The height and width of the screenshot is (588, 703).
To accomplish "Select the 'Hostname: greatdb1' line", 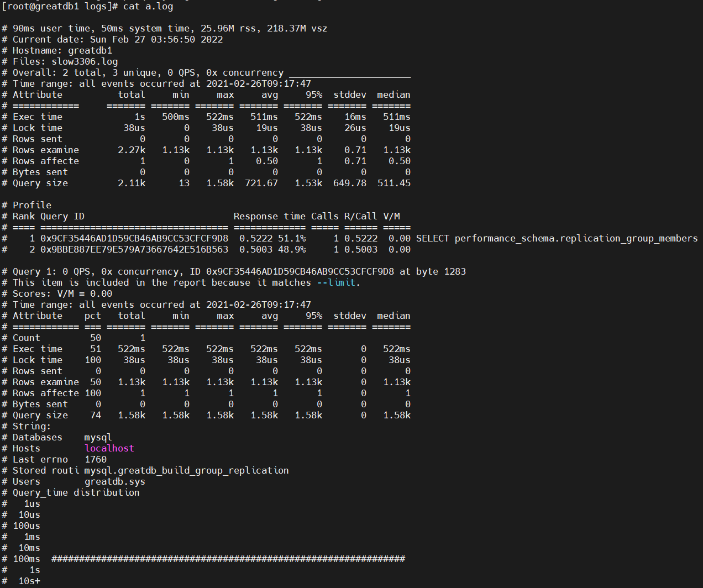I will point(57,50).
